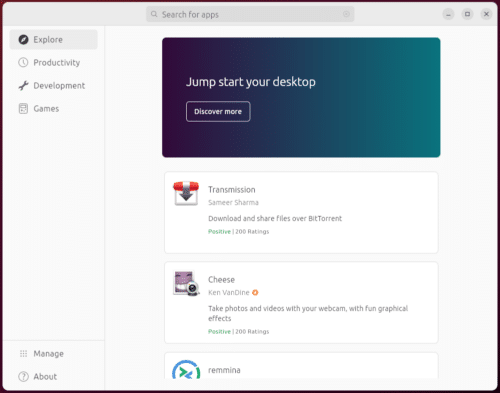Image resolution: width=500 pixels, height=393 pixels.
Task: Click the Discover more button
Action: (218, 112)
